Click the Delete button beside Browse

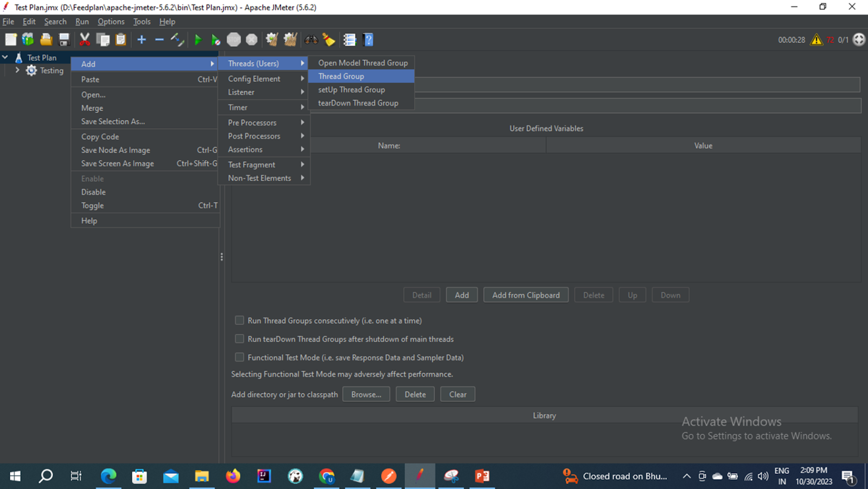415,395
